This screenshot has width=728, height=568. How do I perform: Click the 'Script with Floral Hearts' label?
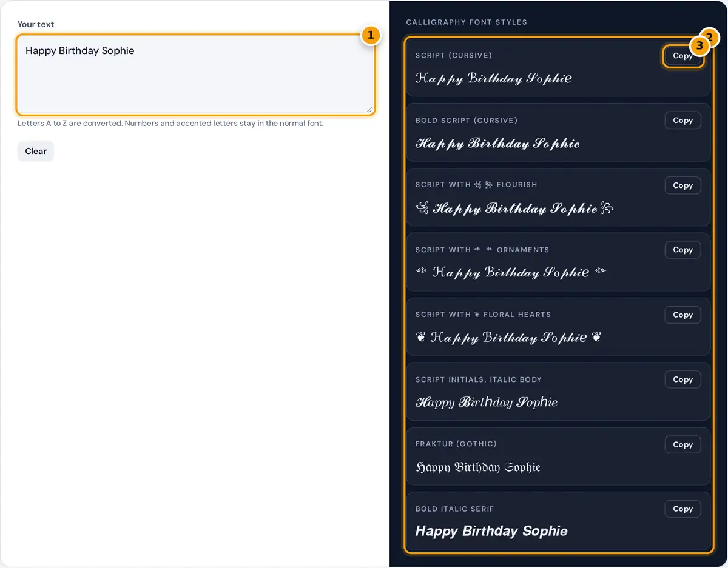tap(484, 315)
